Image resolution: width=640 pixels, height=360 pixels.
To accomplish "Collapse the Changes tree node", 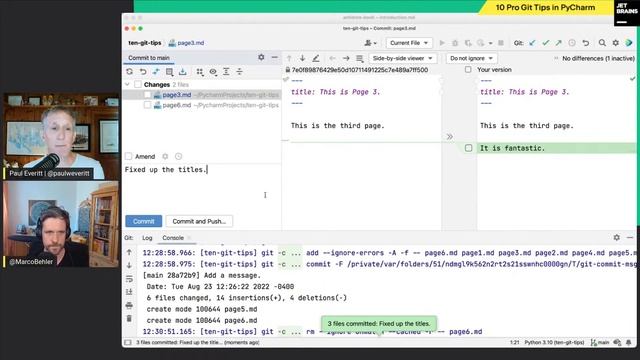I will 127,84.
